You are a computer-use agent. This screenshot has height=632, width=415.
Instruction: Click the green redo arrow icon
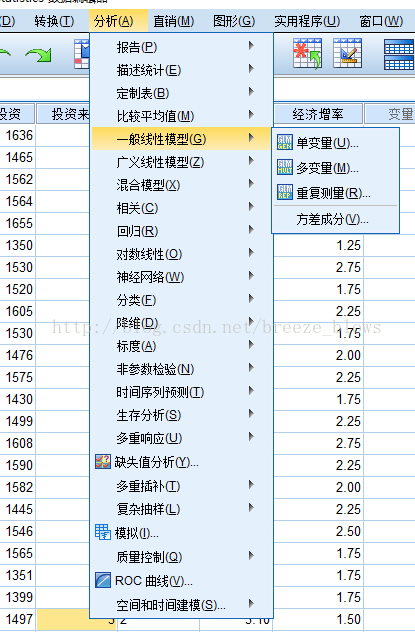pyautogui.click(x=38, y=55)
